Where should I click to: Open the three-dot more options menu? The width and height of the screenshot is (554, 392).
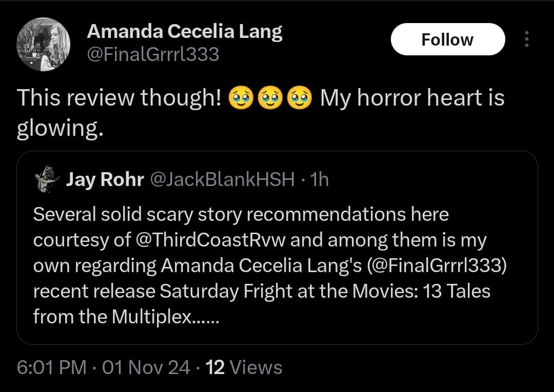(526, 39)
